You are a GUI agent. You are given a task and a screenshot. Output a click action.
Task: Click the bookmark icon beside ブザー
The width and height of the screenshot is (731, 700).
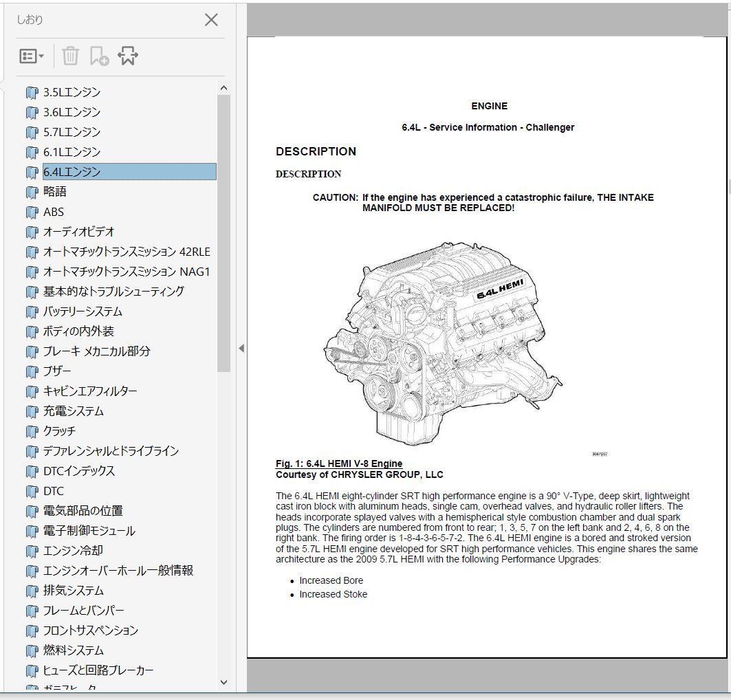[32, 372]
